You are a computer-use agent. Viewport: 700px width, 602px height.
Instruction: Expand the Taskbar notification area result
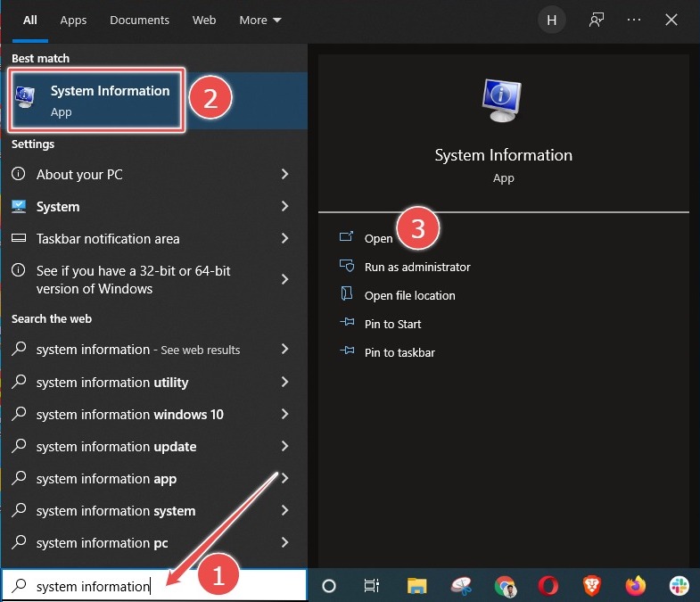[x=284, y=239]
